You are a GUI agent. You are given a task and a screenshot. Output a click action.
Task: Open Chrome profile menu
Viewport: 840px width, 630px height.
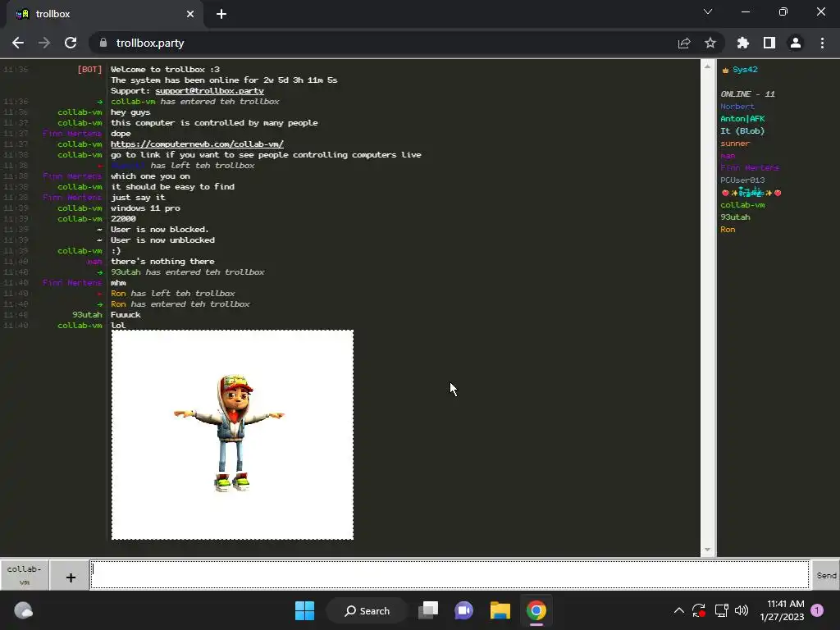click(796, 43)
